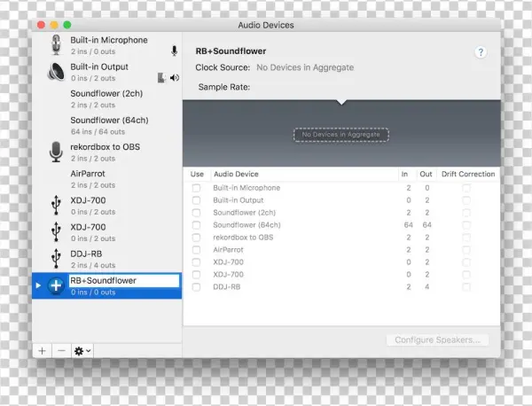Click the blue plus aggregate device icon
532x406 pixels.
click(x=56, y=285)
